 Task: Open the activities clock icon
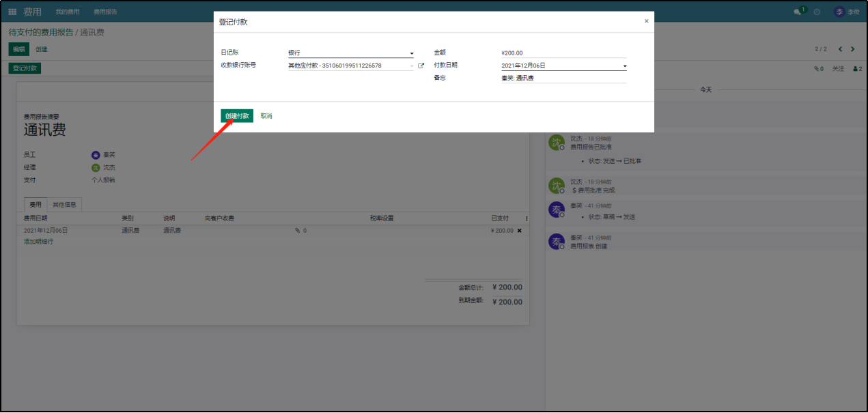(817, 12)
